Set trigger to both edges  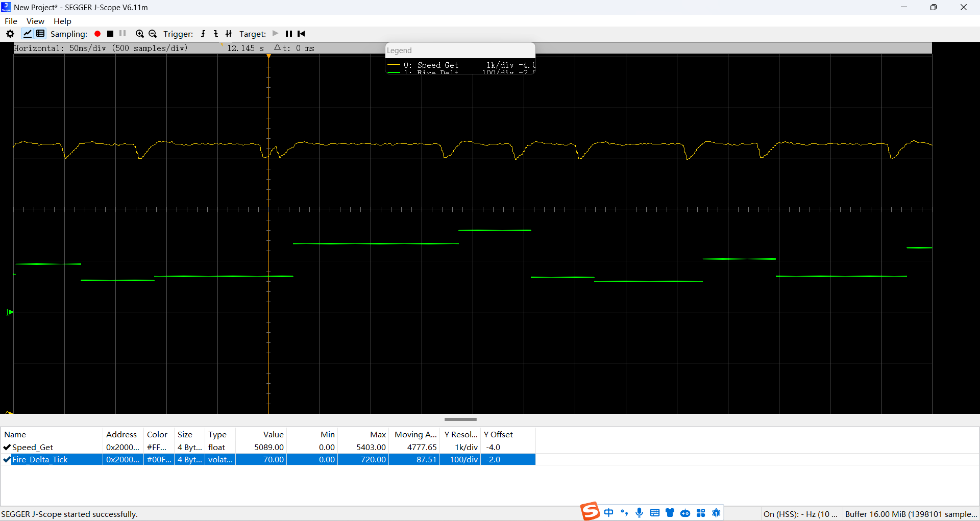pos(229,34)
